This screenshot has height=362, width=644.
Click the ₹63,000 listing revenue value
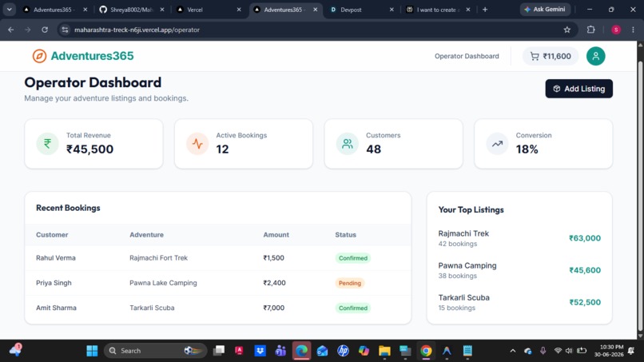click(x=585, y=238)
